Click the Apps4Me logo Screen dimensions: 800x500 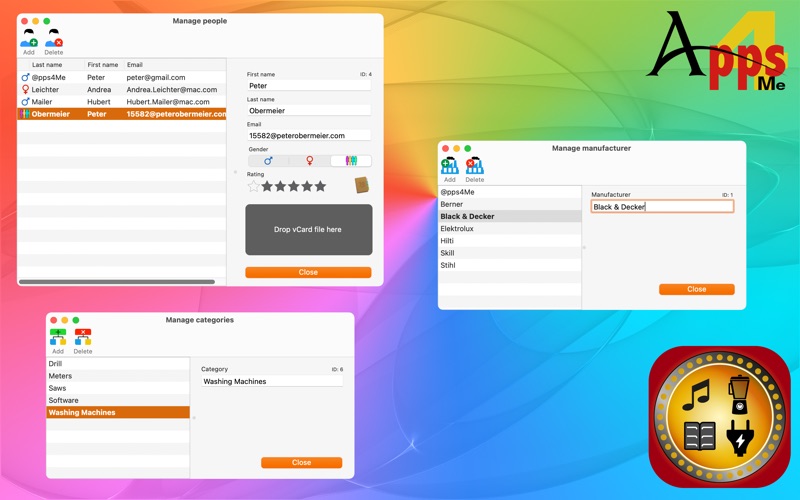[x=717, y=51]
